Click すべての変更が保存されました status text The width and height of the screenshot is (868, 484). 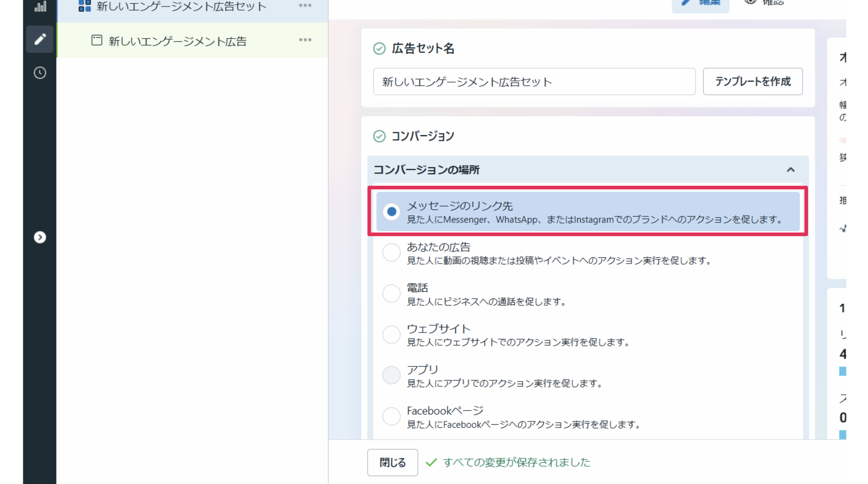click(517, 462)
